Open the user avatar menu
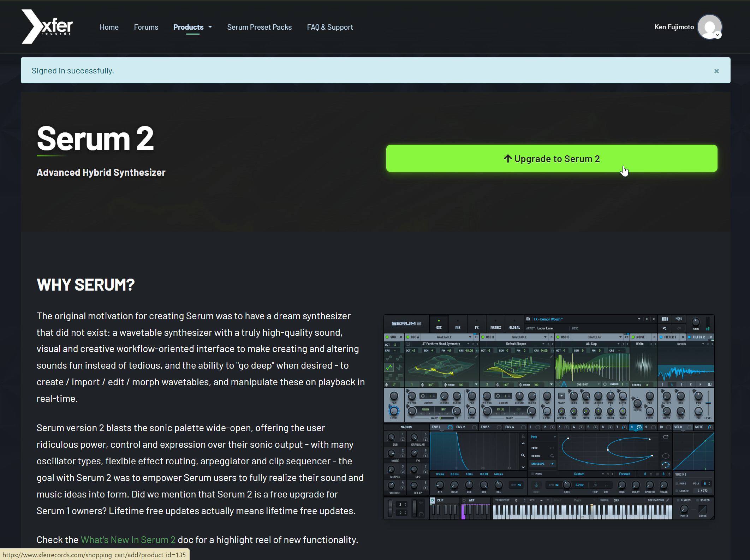This screenshot has width=750, height=560. click(709, 27)
